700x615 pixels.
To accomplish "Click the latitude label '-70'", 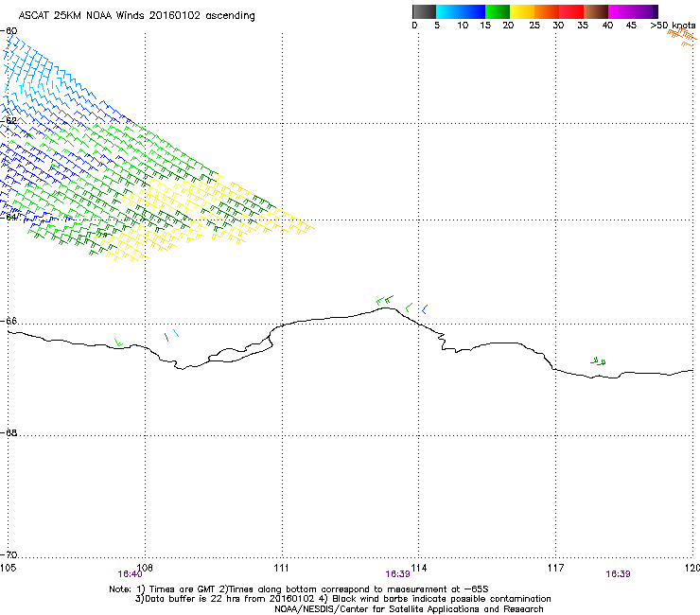I will [9, 554].
